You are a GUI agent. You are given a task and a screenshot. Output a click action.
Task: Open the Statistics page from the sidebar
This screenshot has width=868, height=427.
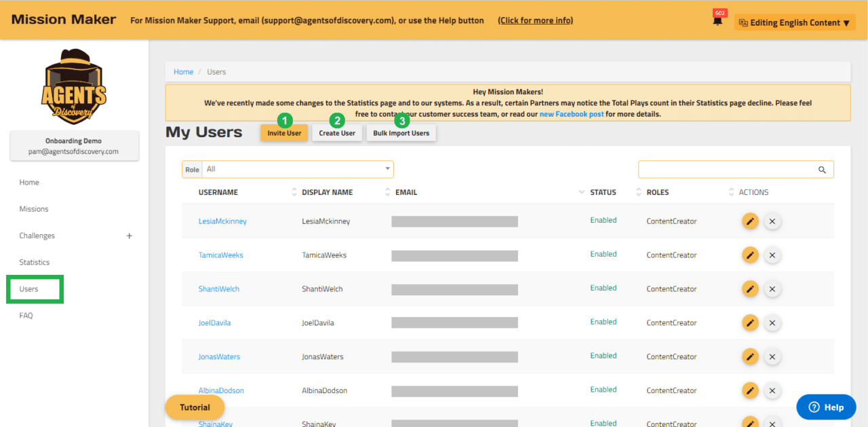tap(34, 262)
